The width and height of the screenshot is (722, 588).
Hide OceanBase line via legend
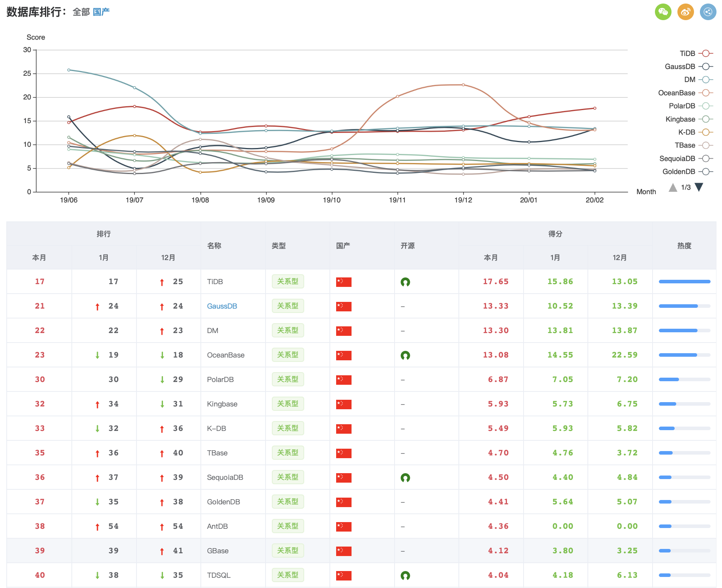click(685, 93)
